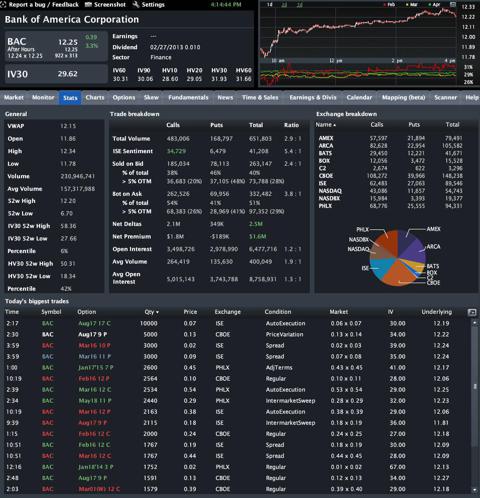This screenshot has width=480, height=498.
Task: Toggle the Apr series in the chart legend
Action: 434,5
